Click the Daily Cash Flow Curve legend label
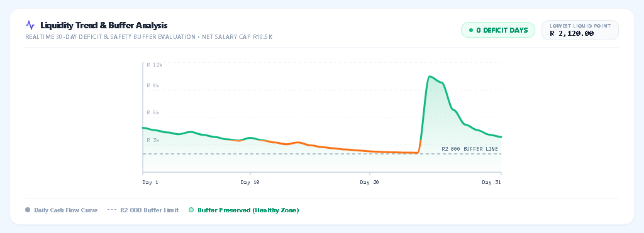This screenshot has width=644, height=233. (x=66, y=210)
